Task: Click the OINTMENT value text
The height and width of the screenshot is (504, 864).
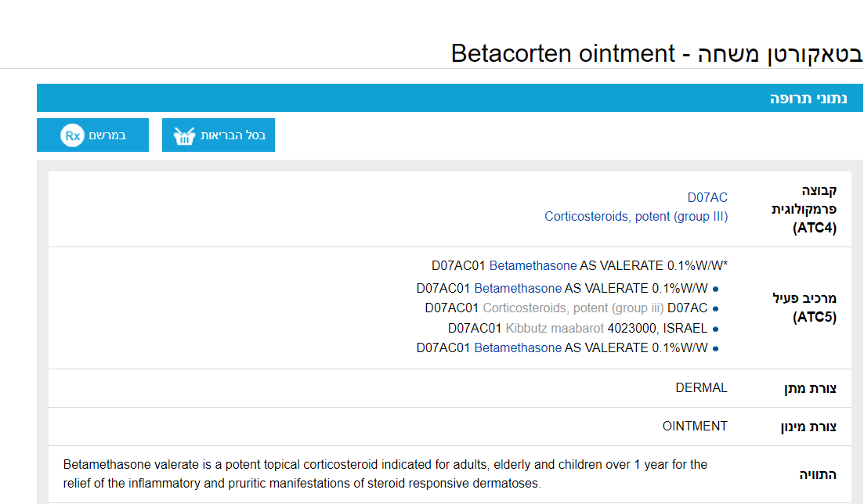Action: click(x=695, y=426)
